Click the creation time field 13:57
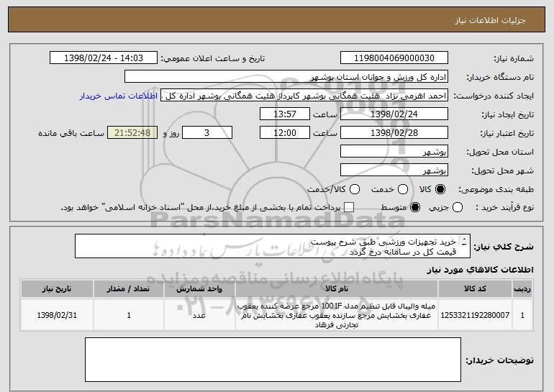Screen dimensions: 554x392 [285, 114]
